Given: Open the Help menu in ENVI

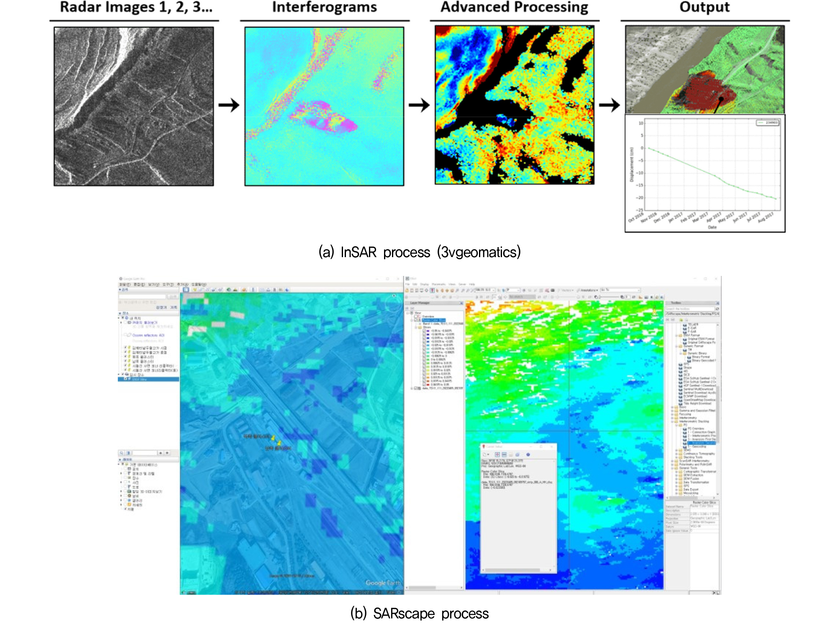Looking at the screenshot, I should click(x=472, y=284).
